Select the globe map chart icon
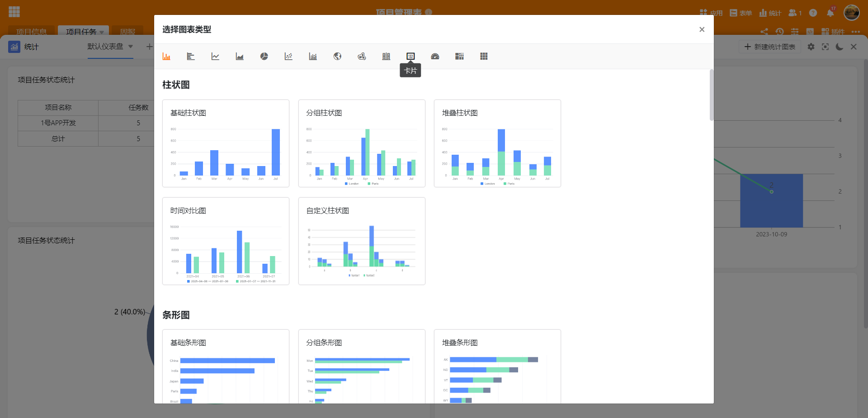Image resolution: width=868 pixels, height=418 pixels. (x=337, y=57)
